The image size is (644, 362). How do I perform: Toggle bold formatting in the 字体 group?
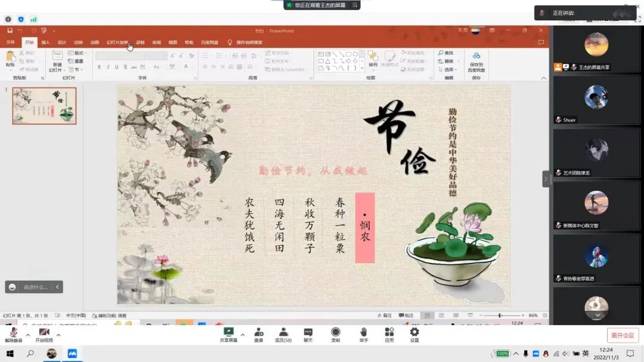(99, 67)
